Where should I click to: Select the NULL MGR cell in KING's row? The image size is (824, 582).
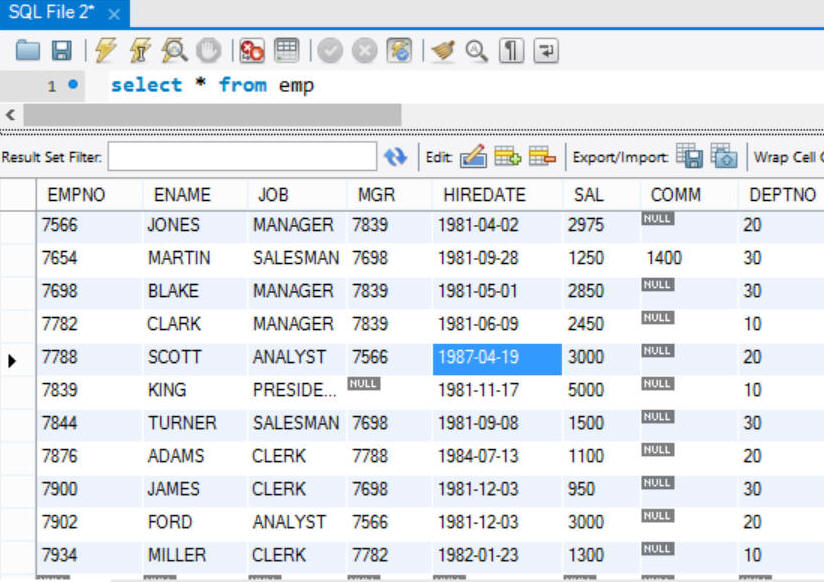click(x=389, y=391)
